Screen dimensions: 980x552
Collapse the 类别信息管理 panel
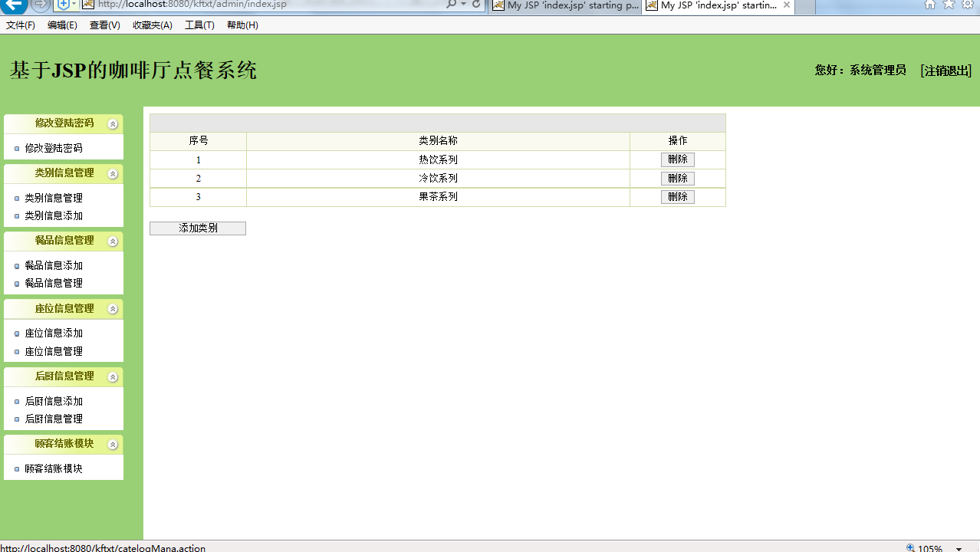pyautogui.click(x=113, y=174)
